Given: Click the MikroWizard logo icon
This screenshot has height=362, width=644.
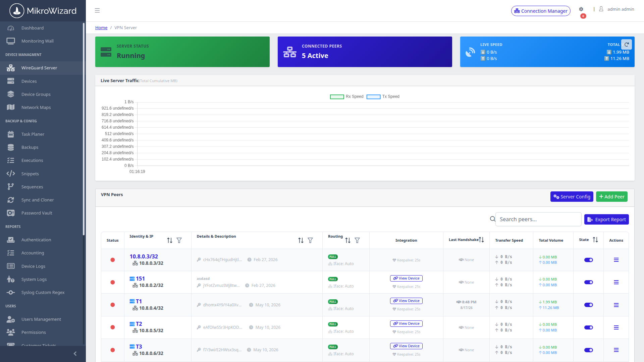Looking at the screenshot, I should [x=17, y=11].
